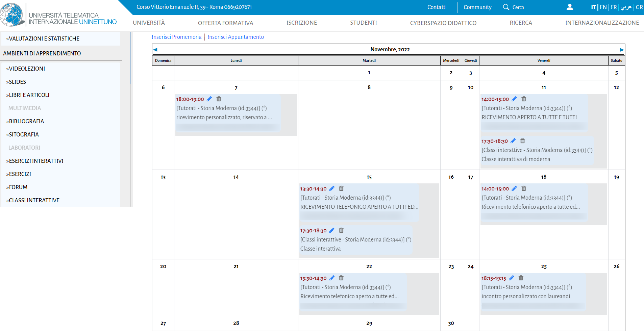Switch site language to FR
Viewport: 644px width, 332px height.
click(x=614, y=7)
